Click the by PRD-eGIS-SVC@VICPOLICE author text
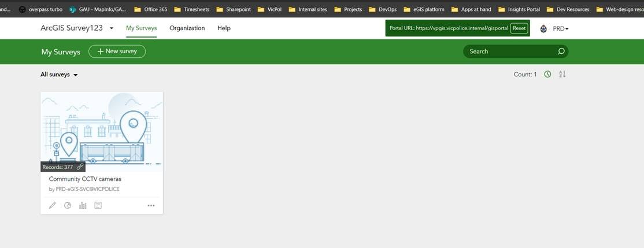 [84, 189]
